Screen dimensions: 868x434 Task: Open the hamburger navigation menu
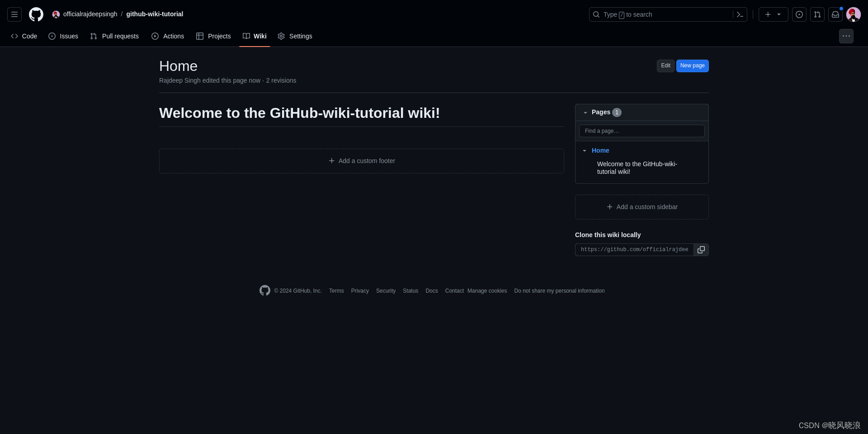(x=14, y=14)
